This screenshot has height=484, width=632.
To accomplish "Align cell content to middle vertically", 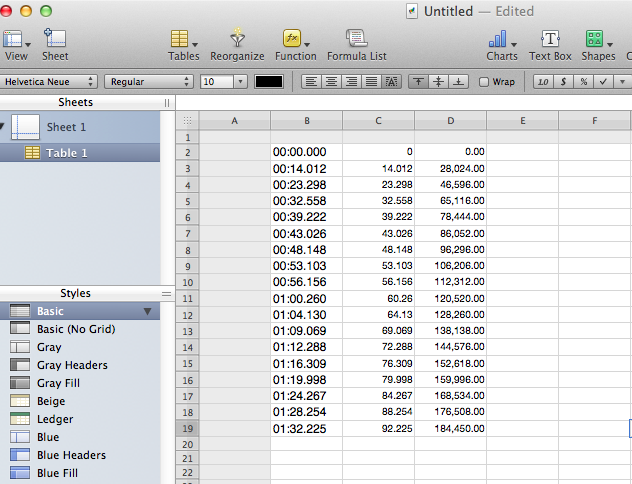I will coord(439,82).
